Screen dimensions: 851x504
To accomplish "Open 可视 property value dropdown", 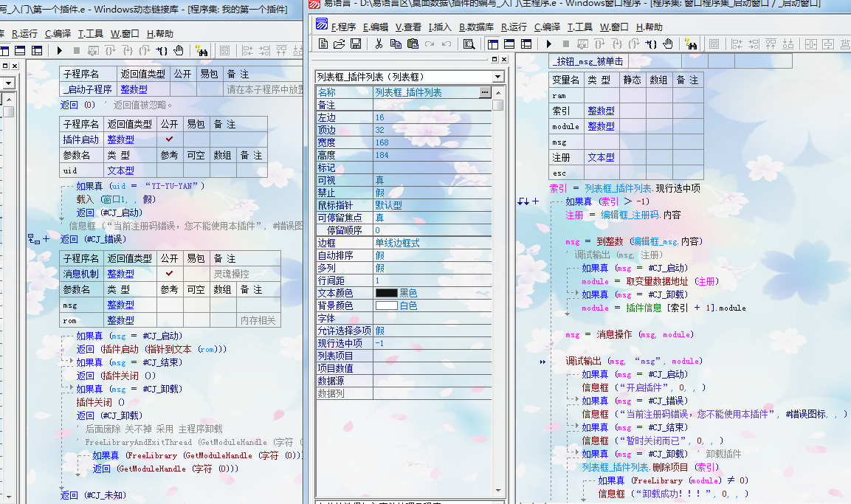I will (432, 180).
